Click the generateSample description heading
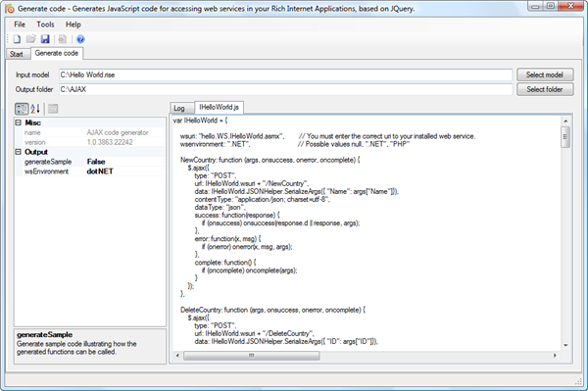The width and height of the screenshot is (588, 391). point(45,335)
